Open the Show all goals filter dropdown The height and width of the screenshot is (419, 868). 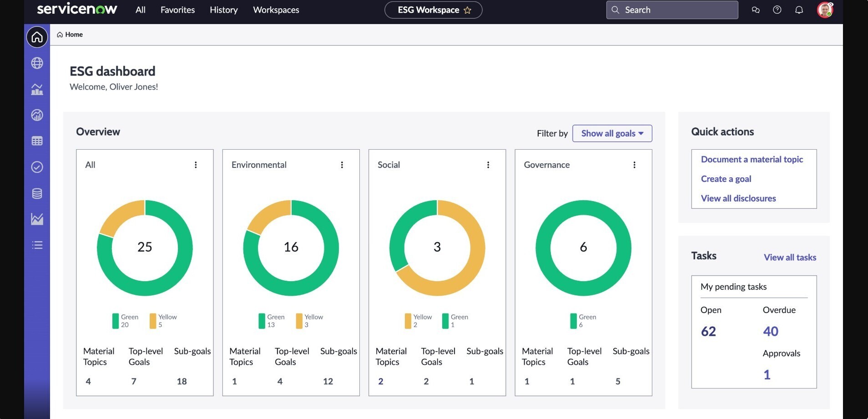tap(612, 133)
